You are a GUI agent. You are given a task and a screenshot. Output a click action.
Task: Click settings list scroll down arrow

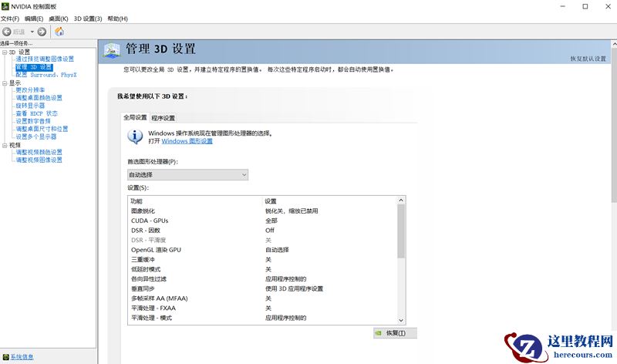401,320
